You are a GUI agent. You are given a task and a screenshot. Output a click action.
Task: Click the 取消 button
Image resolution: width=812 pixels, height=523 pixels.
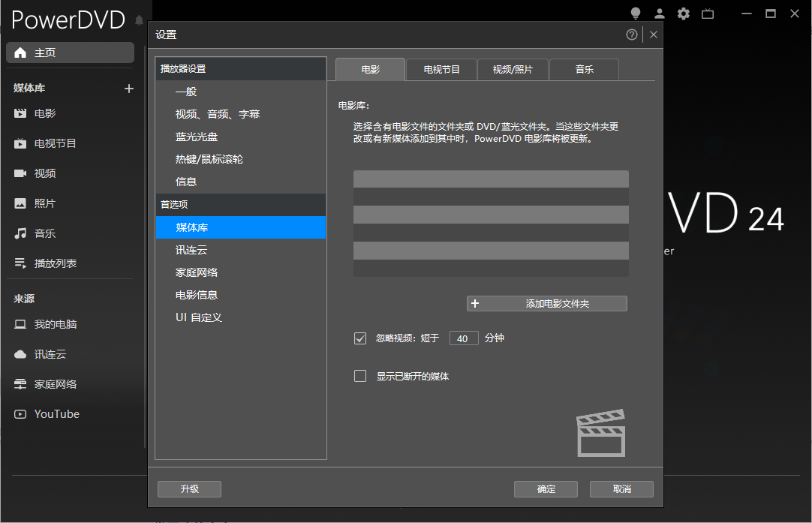pos(621,488)
